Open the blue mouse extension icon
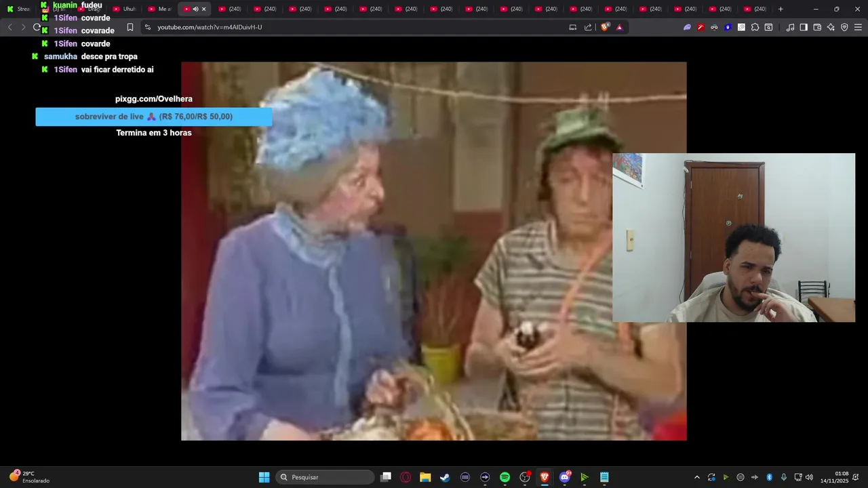The width and height of the screenshot is (868, 488). point(728,27)
